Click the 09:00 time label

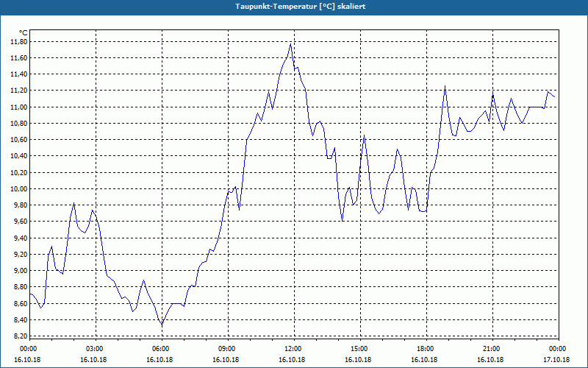pyautogui.click(x=228, y=349)
